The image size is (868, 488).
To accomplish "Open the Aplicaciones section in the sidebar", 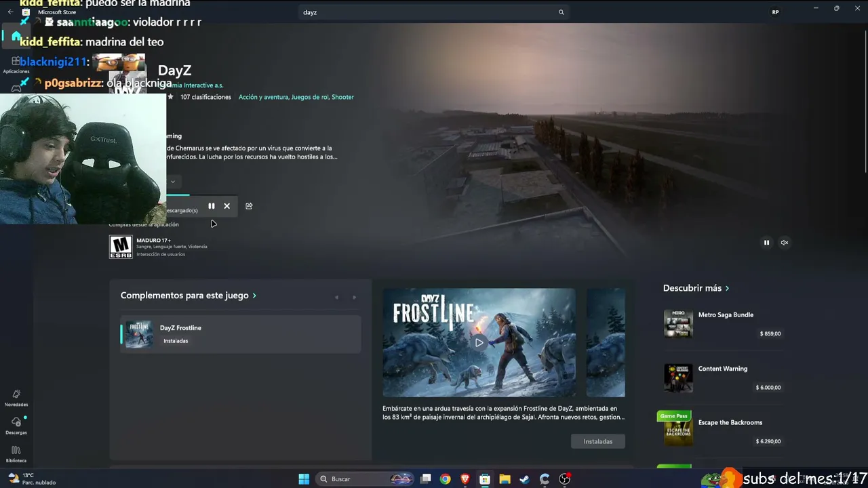I will pos(16,65).
